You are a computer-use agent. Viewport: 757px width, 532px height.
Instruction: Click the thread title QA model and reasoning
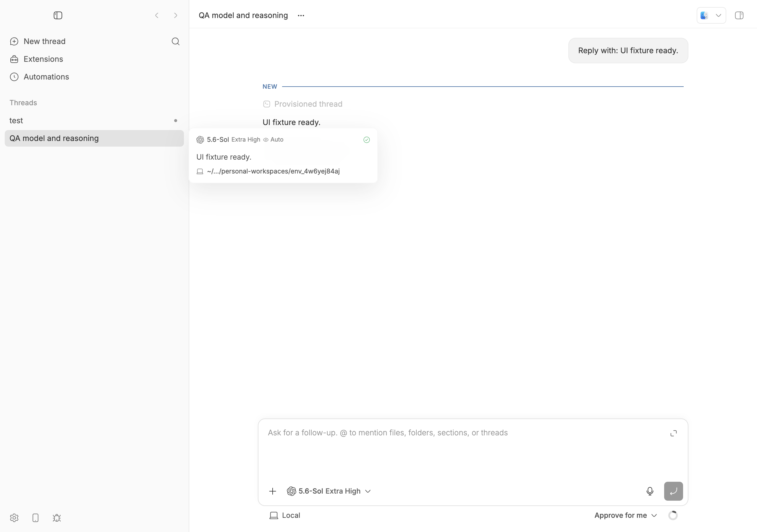(x=243, y=15)
